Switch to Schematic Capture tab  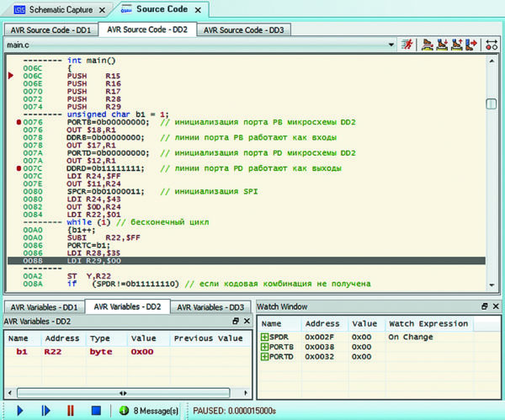tap(61, 10)
